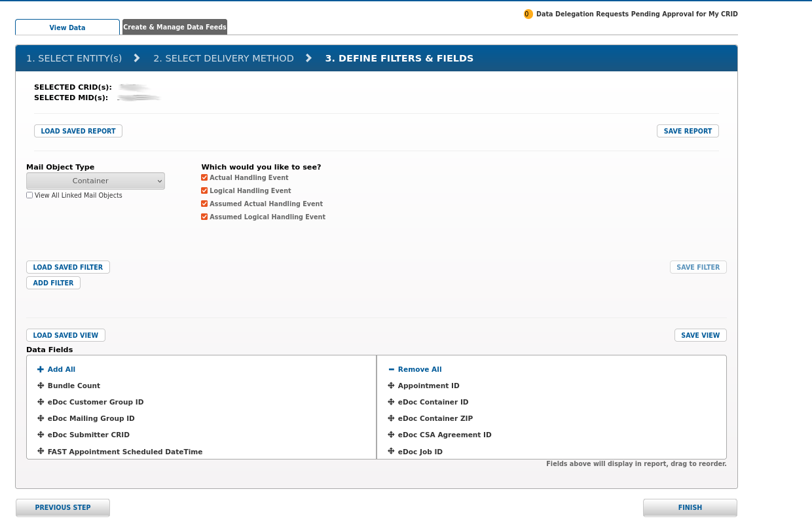The height and width of the screenshot is (523, 812).
Task: Select the eDoc Submitter CRID label
Action: coord(88,435)
